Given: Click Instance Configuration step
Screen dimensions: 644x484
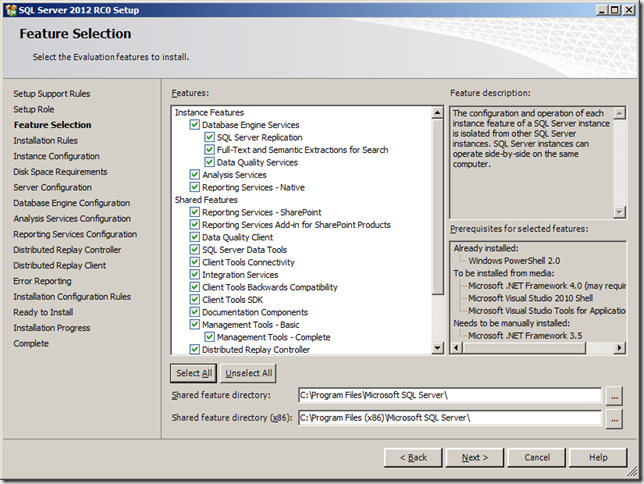Looking at the screenshot, I should (56, 156).
